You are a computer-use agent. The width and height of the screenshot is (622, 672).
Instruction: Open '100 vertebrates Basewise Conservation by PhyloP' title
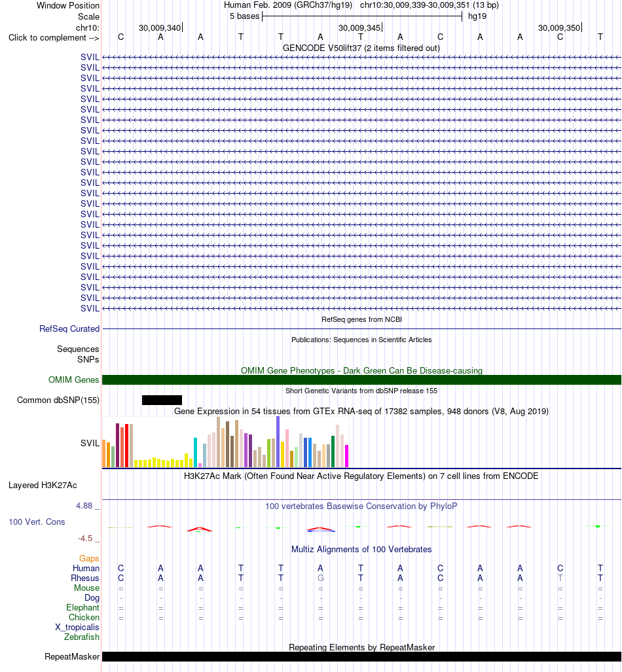[x=361, y=506]
